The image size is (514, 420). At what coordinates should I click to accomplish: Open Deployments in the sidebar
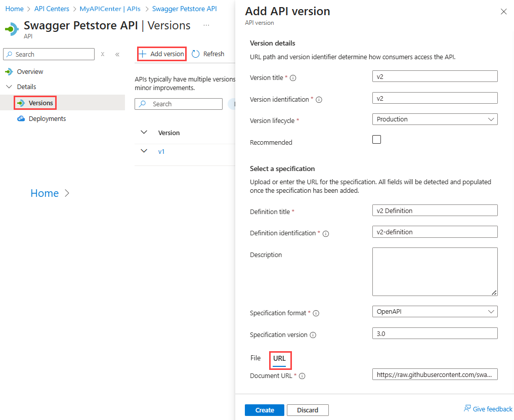coord(47,119)
